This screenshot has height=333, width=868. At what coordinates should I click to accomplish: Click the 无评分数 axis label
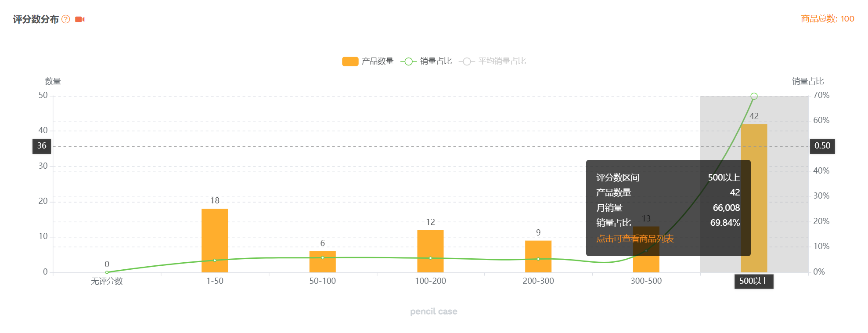click(x=107, y=281)
